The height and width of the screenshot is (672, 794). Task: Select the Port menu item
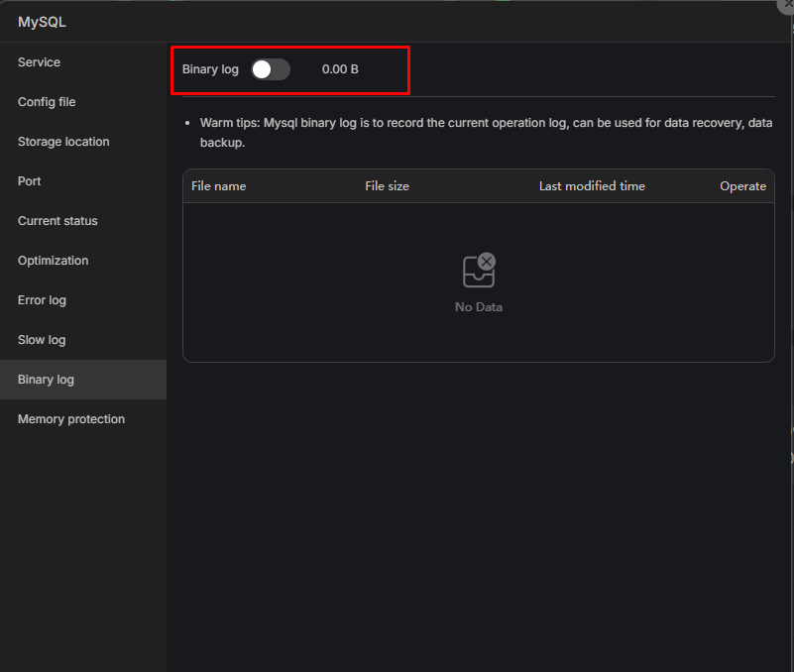(83, 181)
